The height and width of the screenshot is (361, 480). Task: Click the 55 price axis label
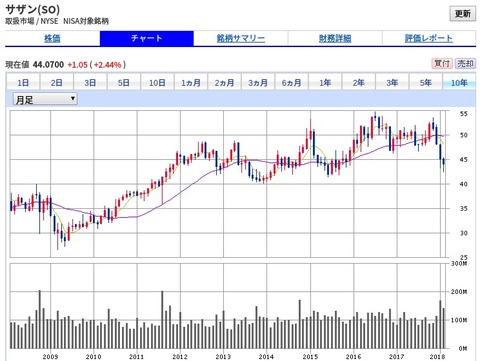tap(464, 114)
